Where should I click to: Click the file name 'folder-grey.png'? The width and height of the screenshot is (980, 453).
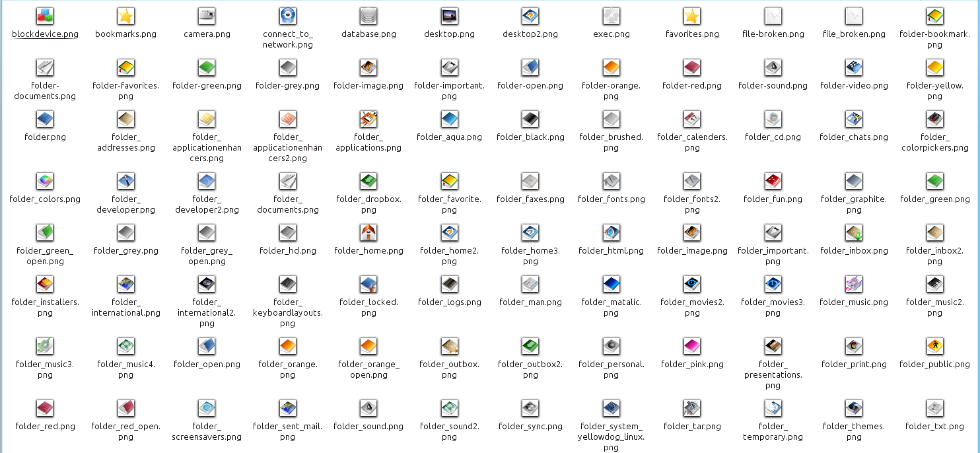point(288,86)
